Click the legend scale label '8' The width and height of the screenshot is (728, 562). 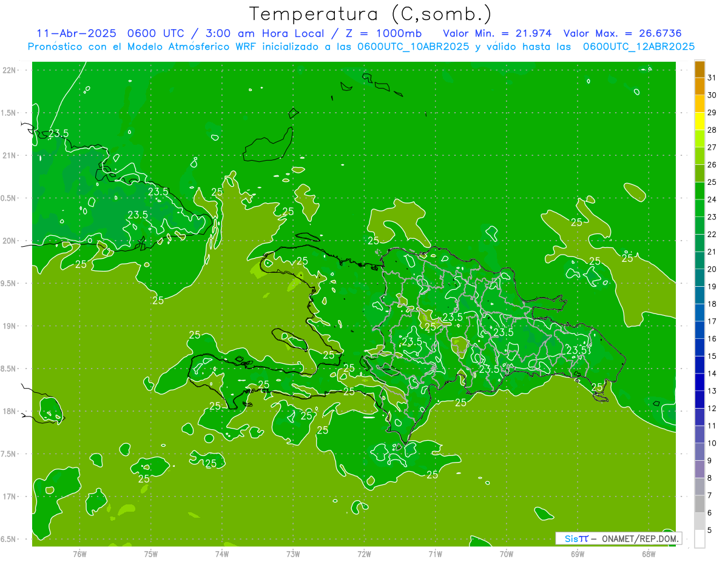click(710, 478)
